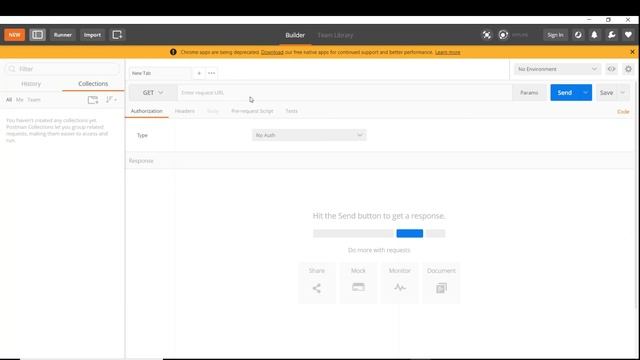640x360 pixels.
Task: Switch to the Team Library tab
Action: pos(336,35)
